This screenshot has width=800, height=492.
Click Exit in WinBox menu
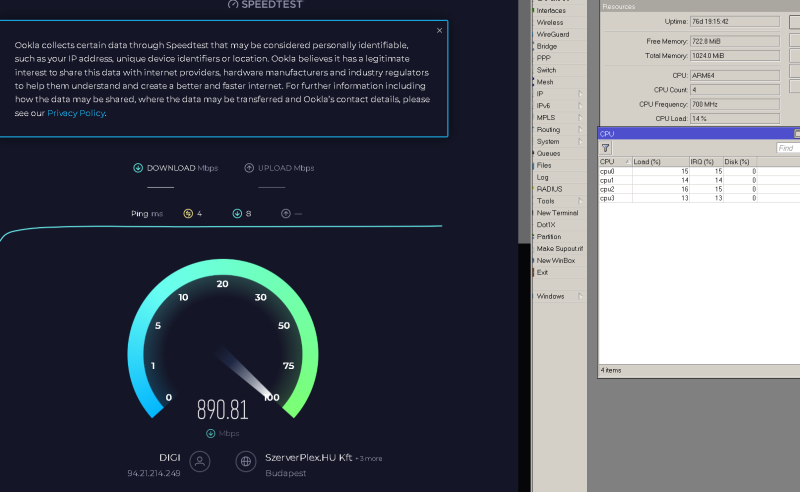click(x=542, y=273)
